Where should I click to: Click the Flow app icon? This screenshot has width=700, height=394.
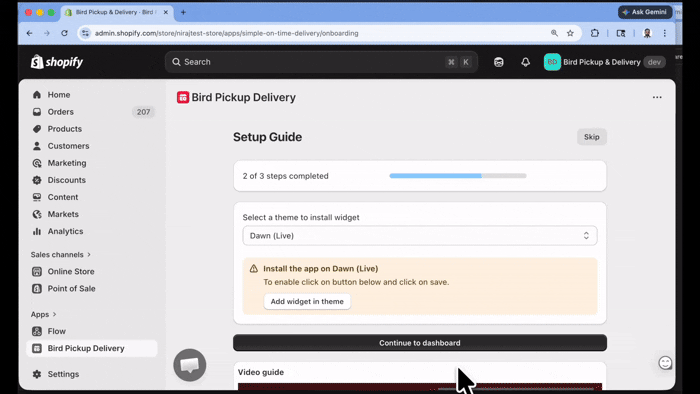coord(37,331)
